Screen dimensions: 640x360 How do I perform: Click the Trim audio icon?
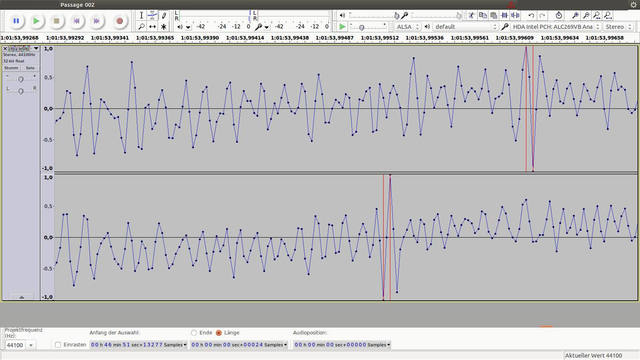coord(504,16)
